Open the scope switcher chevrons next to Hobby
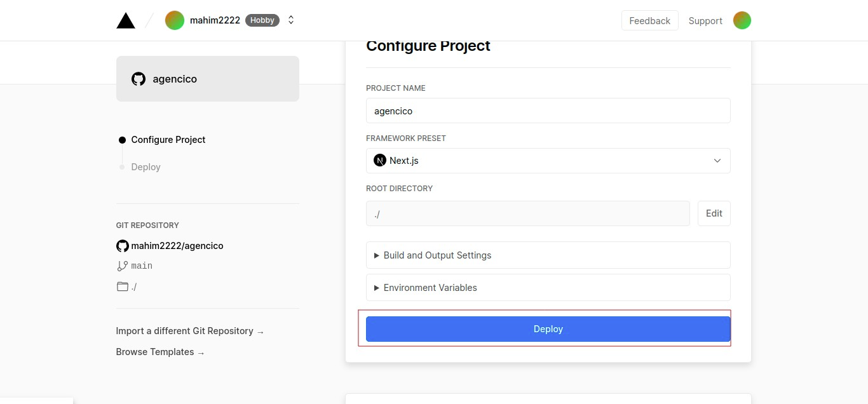 pyautogui.click(x=291, y=20)
